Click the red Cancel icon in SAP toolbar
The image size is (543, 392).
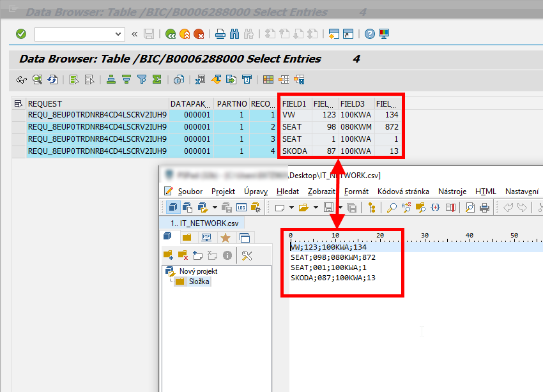(199, 34)
